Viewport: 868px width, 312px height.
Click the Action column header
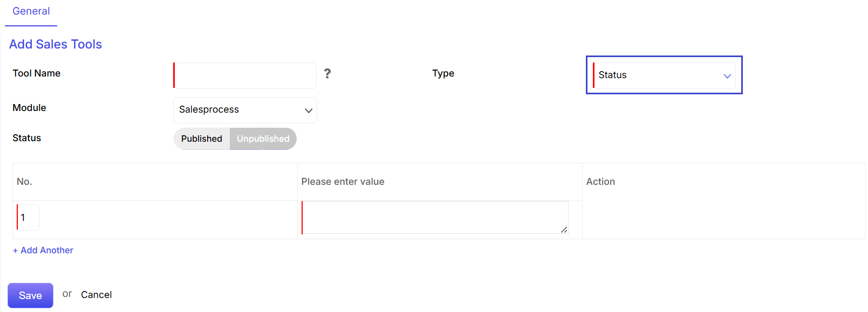point(600,182)
